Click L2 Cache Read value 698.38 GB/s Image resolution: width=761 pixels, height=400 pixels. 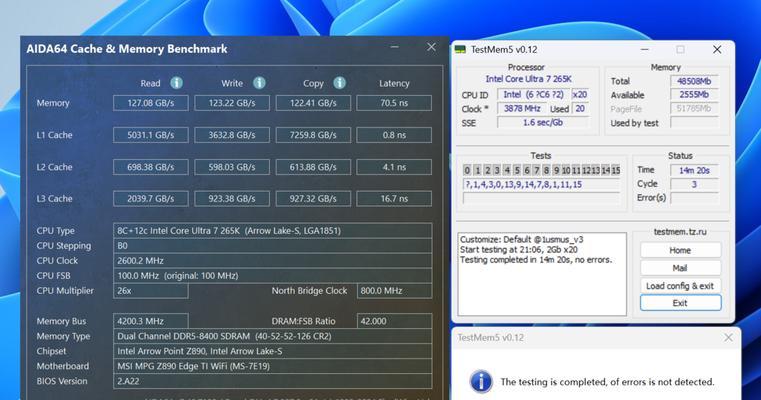click(x=151, y=167)
